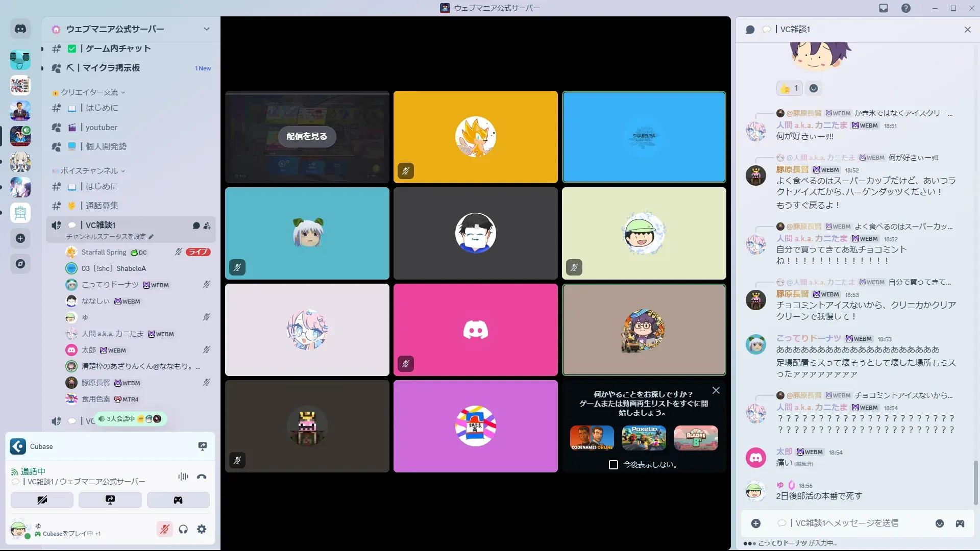Click the thumbs-up reaction button
The height and width of the screenshot is (551, 980).
tap(789, 88)
